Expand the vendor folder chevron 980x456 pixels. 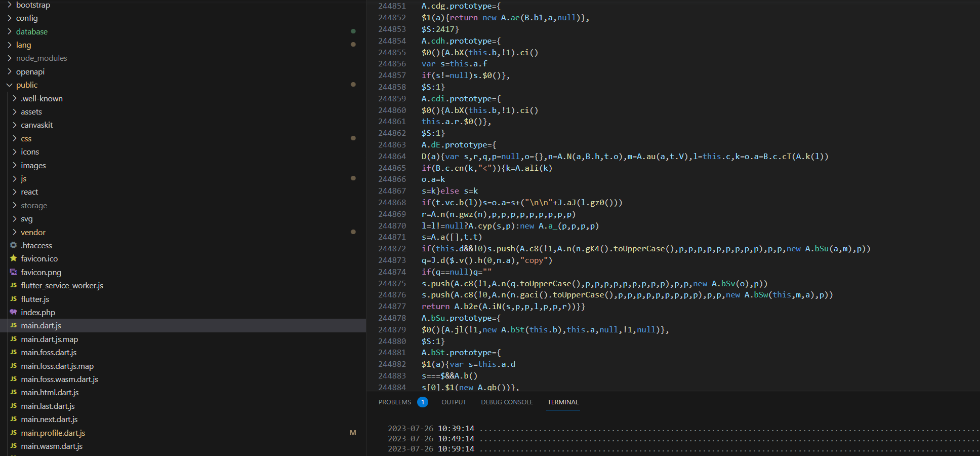[15, 232]
